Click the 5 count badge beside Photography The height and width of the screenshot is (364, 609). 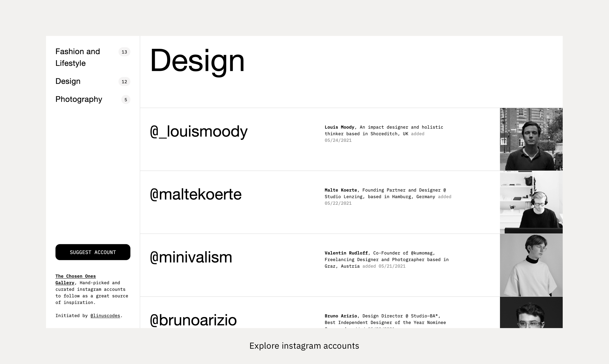point(125,100)
